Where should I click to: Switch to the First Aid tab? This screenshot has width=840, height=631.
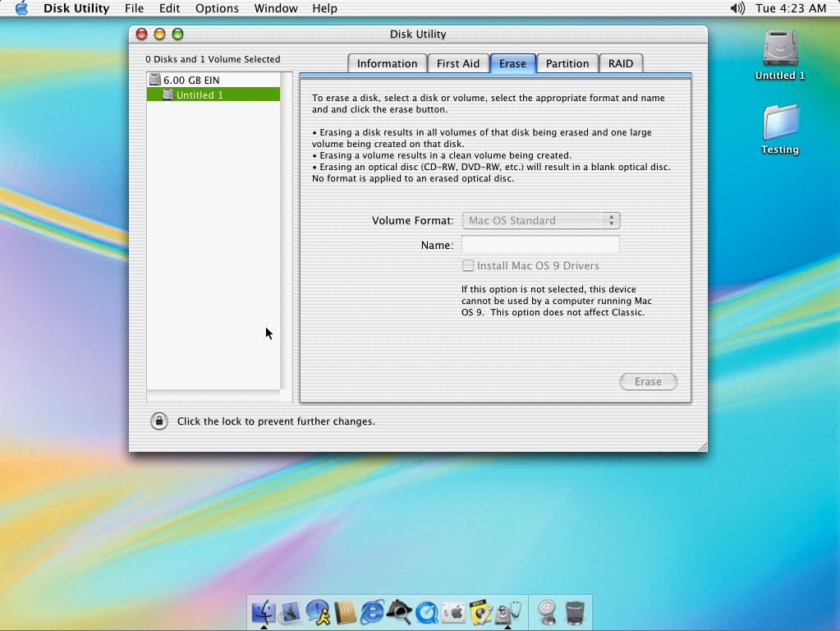pos(458,63)
